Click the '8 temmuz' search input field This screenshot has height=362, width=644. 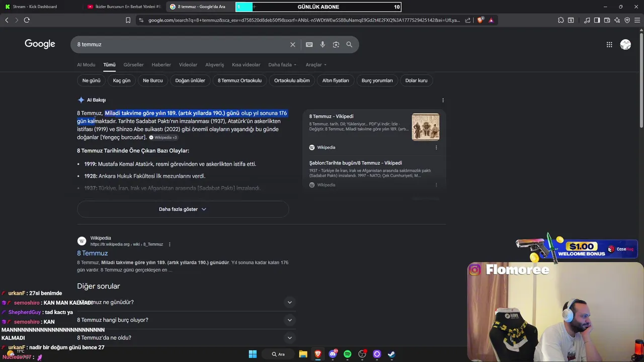tap(181, 44)
